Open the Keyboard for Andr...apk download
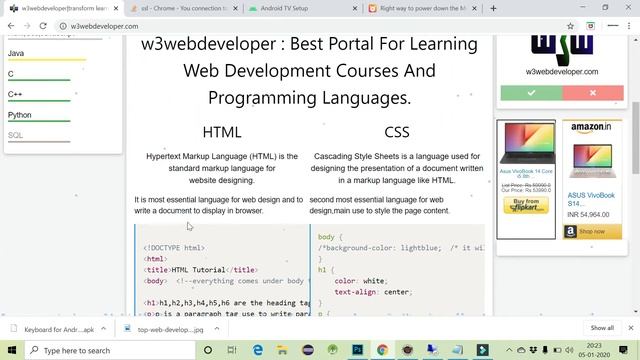The width and height of the screenshot is (640, 360). [x=53, y=329]
